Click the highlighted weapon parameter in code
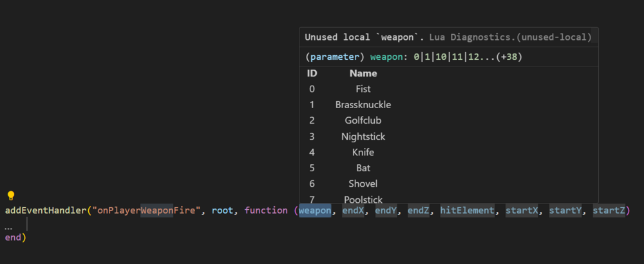 (x=315, y=211)
